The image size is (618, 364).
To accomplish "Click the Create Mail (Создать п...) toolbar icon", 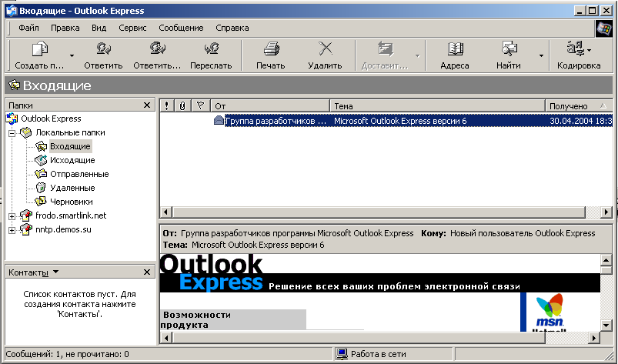I will tap(39, 49).
